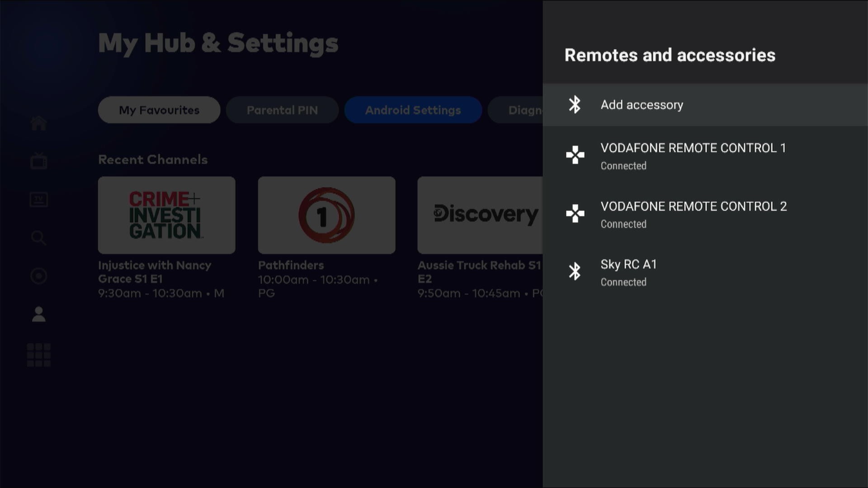Open the Live TV sidebar icon
The width and height of the screenshot is (868, 488).
click(x=38, y=161)
